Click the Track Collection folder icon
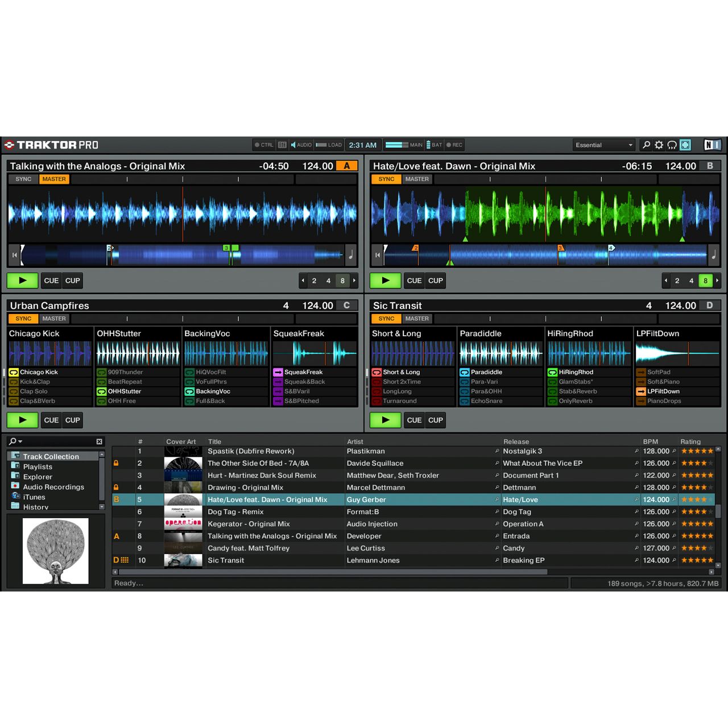Viewport: 728px width, 728px height. tap(15, 456)
